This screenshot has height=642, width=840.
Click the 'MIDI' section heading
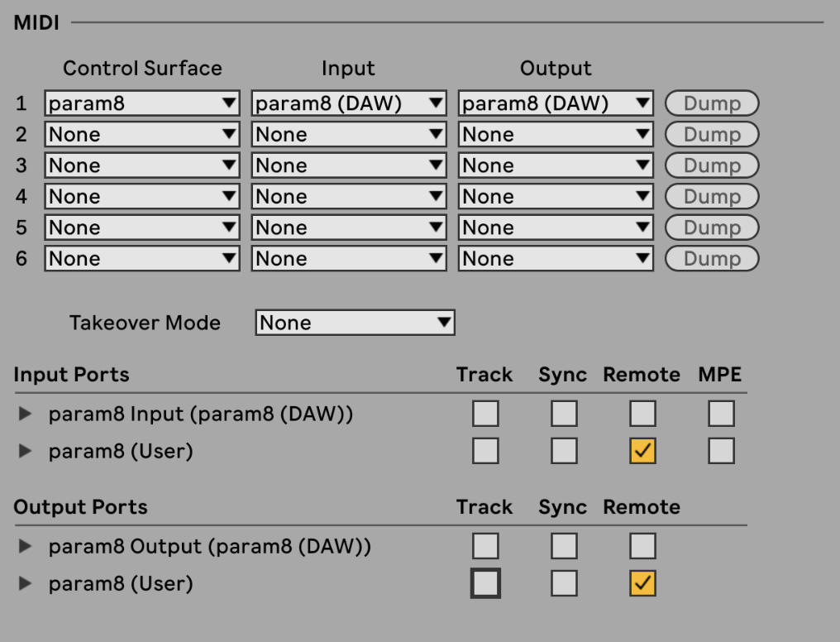pyautogui.click(x=36, y=22)
